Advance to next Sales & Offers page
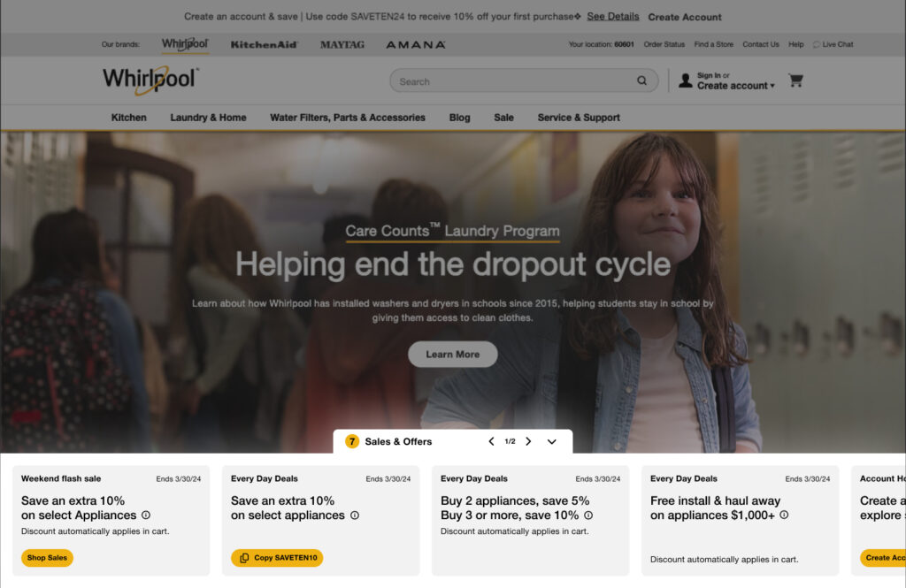This screenshot has height=588, width=906. coord(528,441)
